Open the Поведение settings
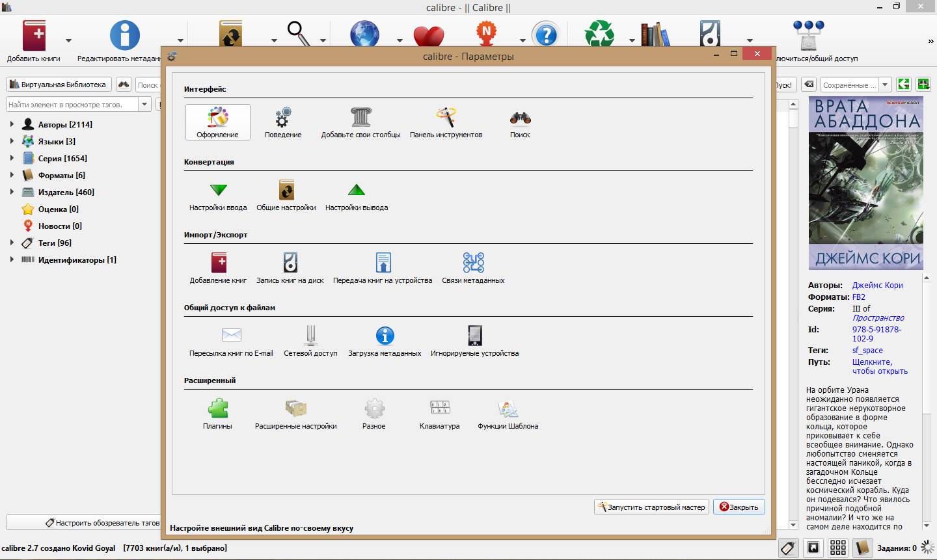937x560 pixels. pyautogui.click(x=283, y=122)
